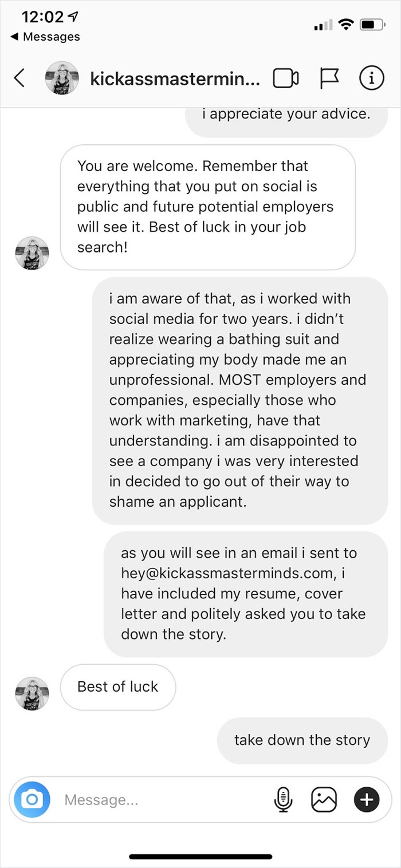Tap the chat name kickassmastermin...
The image size is (401, 868).
(x=175, y=78)
